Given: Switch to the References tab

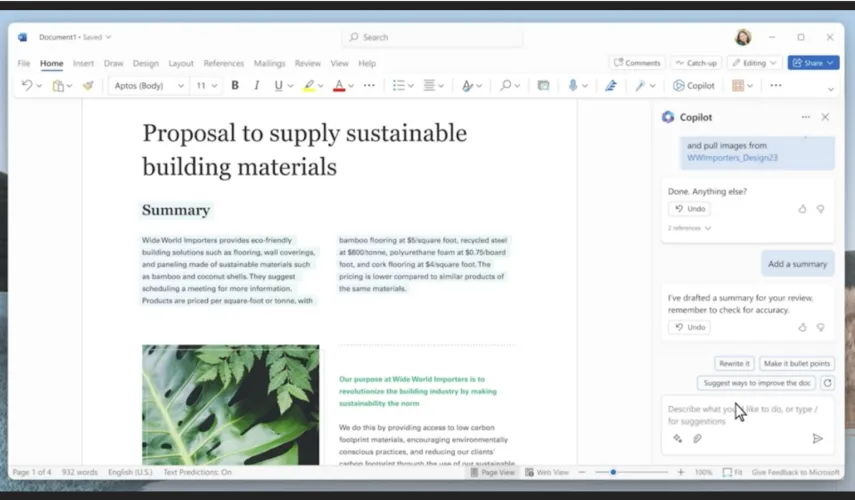Looking at the screenshot, I should 224,63.
